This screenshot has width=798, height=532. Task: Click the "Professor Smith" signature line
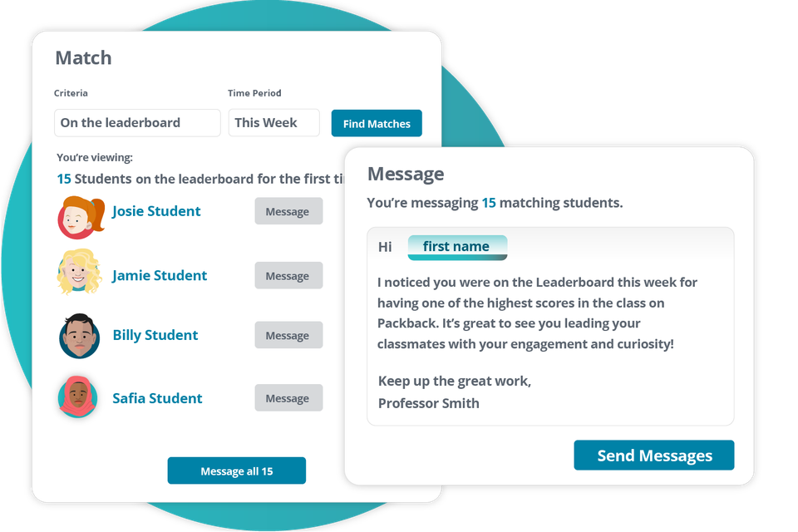pos(428,403)
